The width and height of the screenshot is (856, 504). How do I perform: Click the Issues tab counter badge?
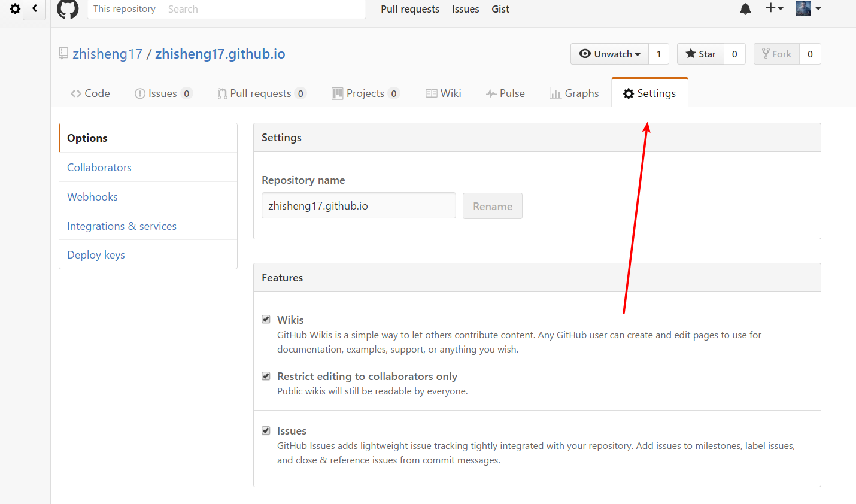click(x=187, y=93)
